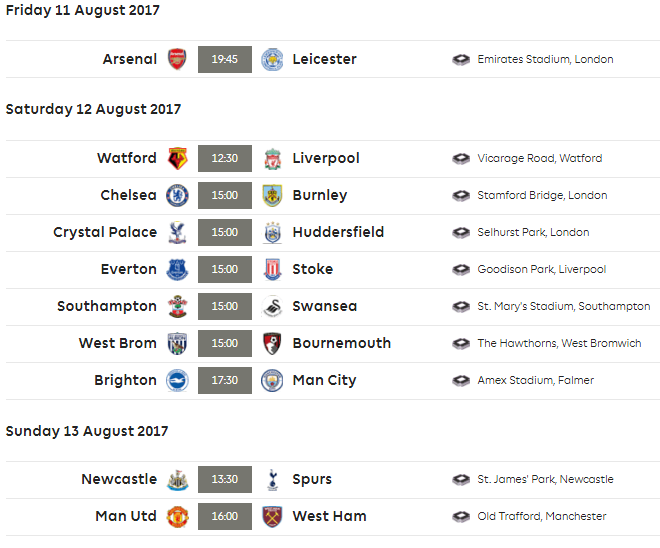Click the Liverpool club crest
This screenshot has width=660, height=548.
click(x=272, y=159)
